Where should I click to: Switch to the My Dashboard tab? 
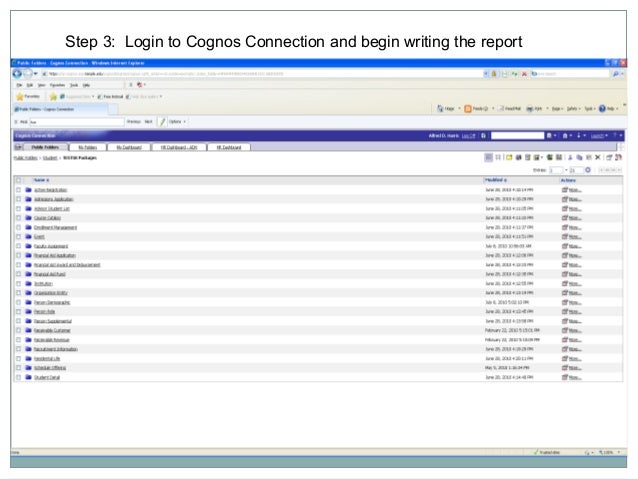[x=129, y=147]
